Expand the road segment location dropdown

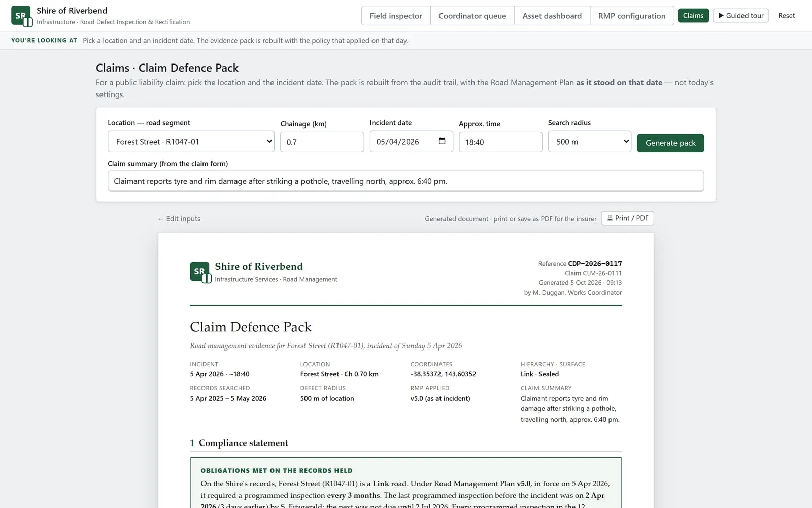click(191, 142)
